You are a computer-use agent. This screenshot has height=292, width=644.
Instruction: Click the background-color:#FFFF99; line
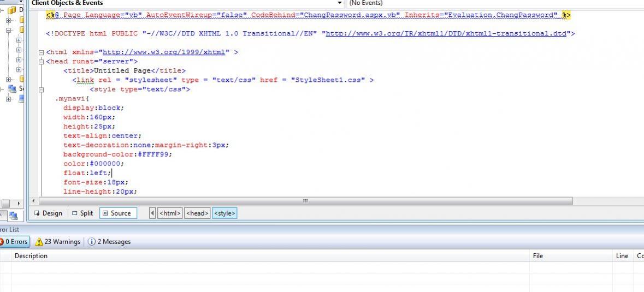117,154
